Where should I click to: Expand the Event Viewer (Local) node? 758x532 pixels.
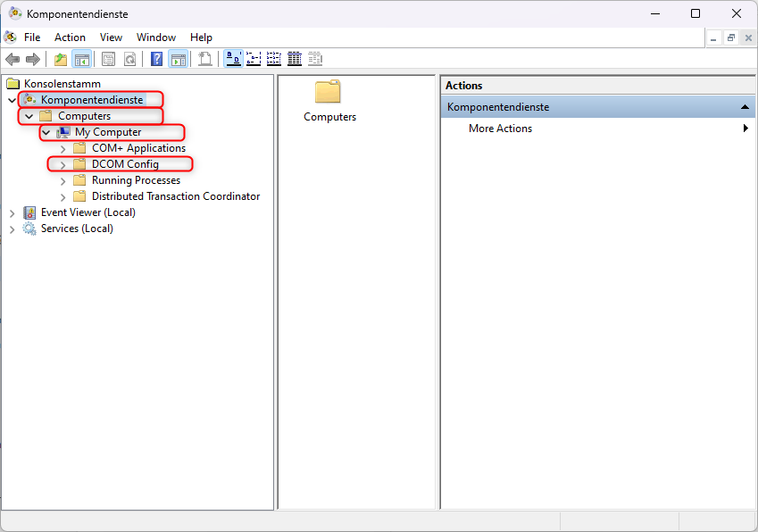point(12,212)
